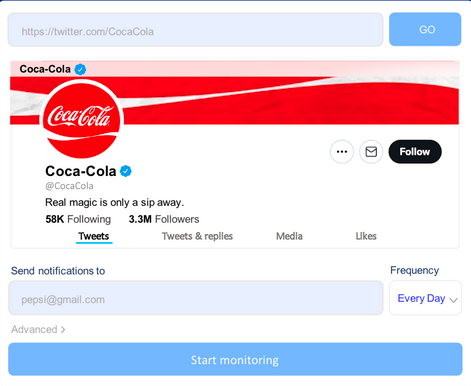Go to the Likes tab

(366, 236)
